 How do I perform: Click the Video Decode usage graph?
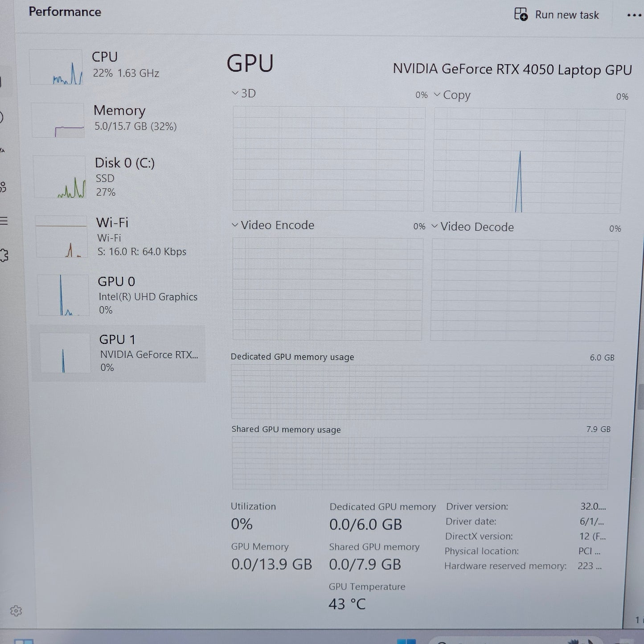click(524, 291)
